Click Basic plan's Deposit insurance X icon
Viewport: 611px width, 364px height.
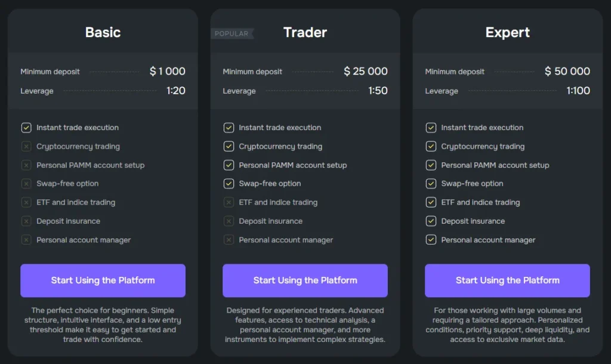(x=26, y=221)
